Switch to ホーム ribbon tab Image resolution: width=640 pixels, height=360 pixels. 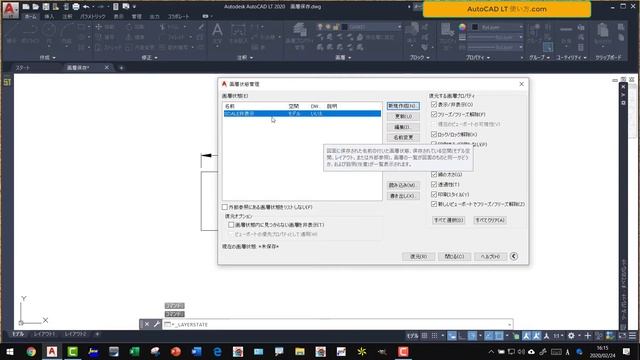[30, 17]
